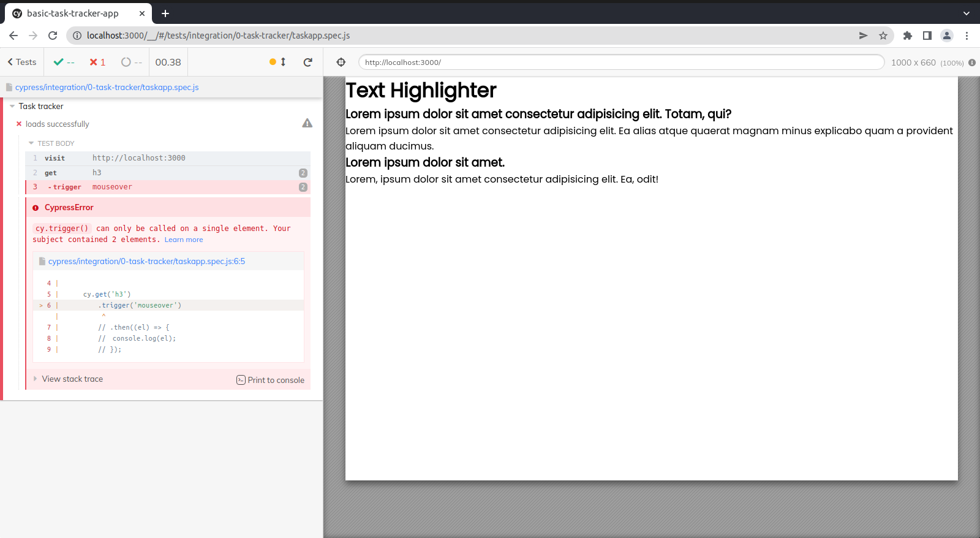Open the browser extensions puzzle icon
This screenshot has width=980, height=538.
pos(908,36)
